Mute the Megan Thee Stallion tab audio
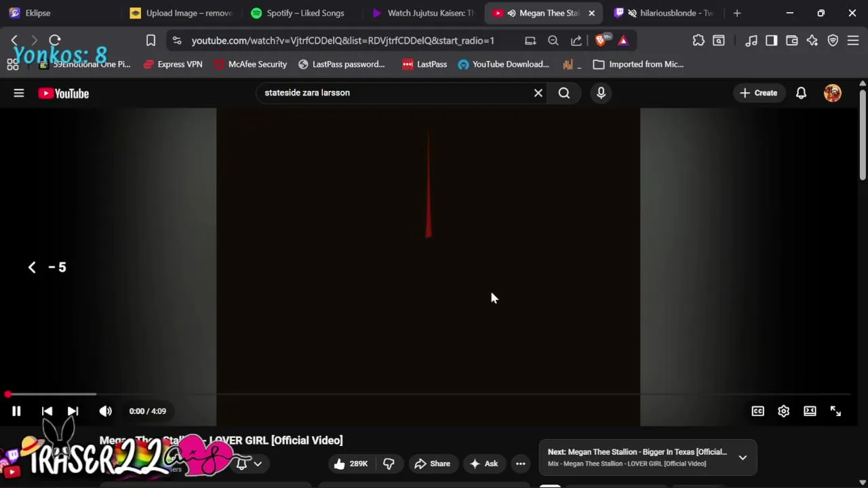This screenshot has width=868, height=488. (512, 13)
